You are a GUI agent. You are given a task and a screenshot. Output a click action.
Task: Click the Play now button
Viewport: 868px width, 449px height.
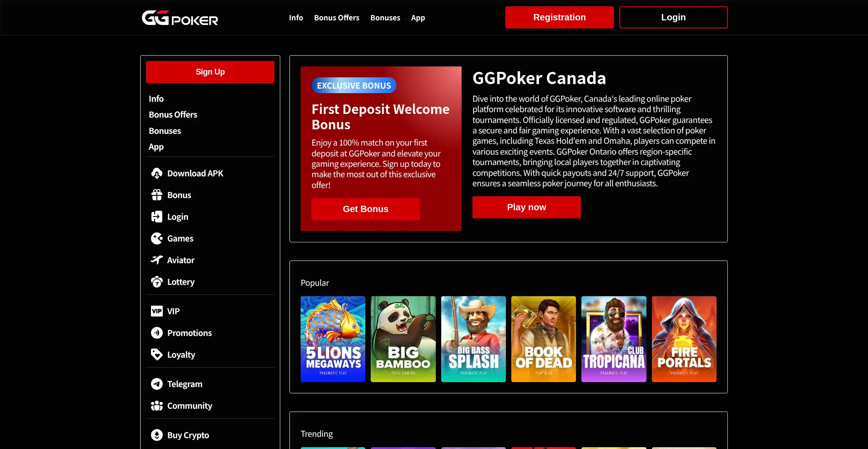point(527,207)
